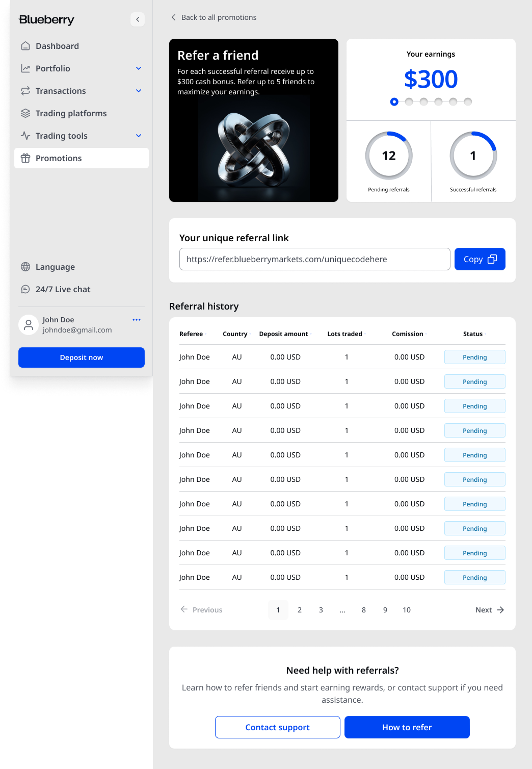Select the last earnings progress dot
This screenshot has width=532, height=769.
468,101
